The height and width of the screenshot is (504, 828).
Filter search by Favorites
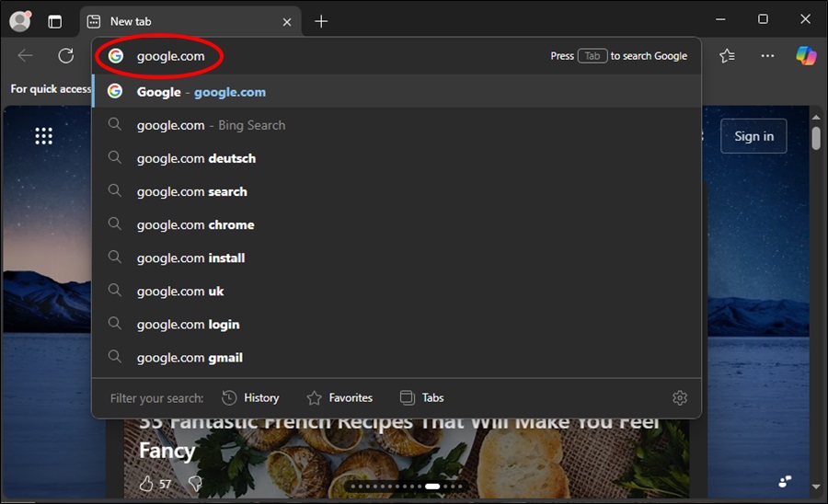[339, 398]
